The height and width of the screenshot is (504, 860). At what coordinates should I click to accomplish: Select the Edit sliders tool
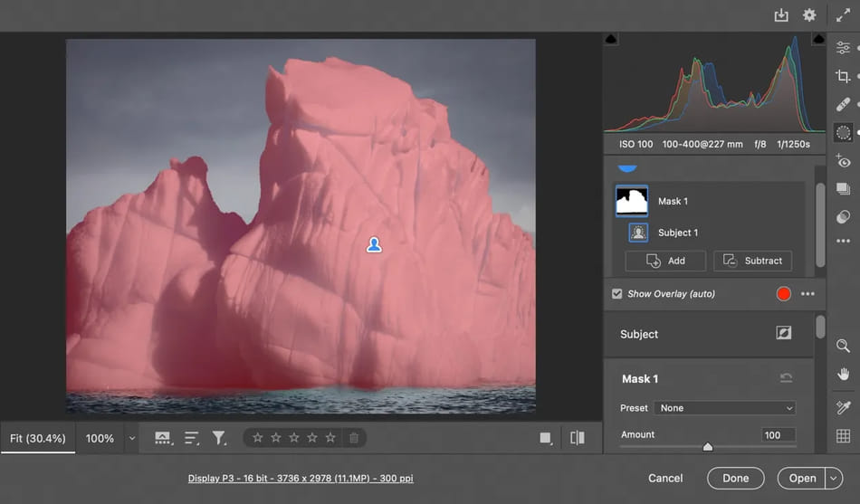tap(843, 48)
